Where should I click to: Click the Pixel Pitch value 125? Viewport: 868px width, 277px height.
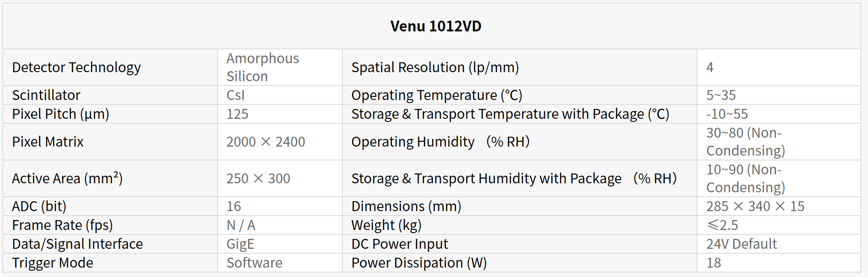237,114
